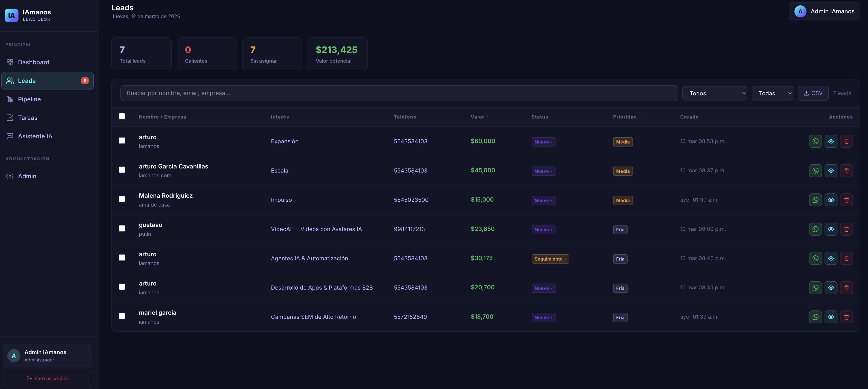Export leads with CSV button

[x=813, y=93]
